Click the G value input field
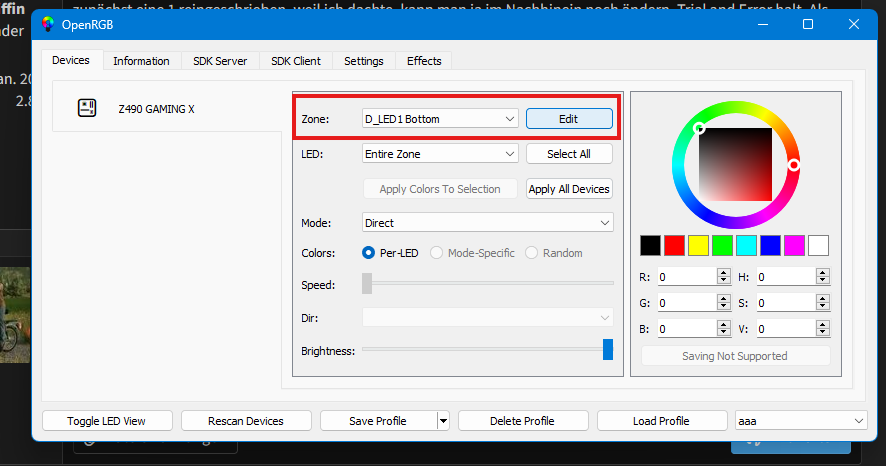 (x=688, y=303)
